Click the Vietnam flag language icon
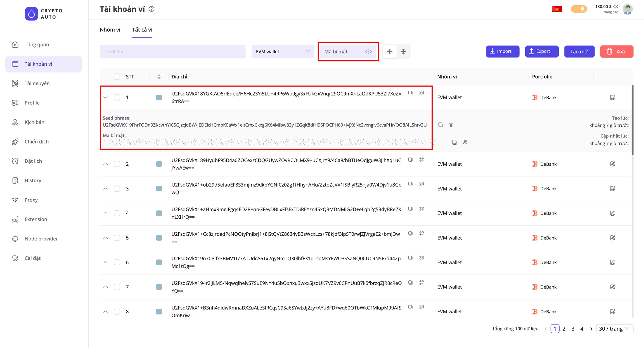 [557, 9]
